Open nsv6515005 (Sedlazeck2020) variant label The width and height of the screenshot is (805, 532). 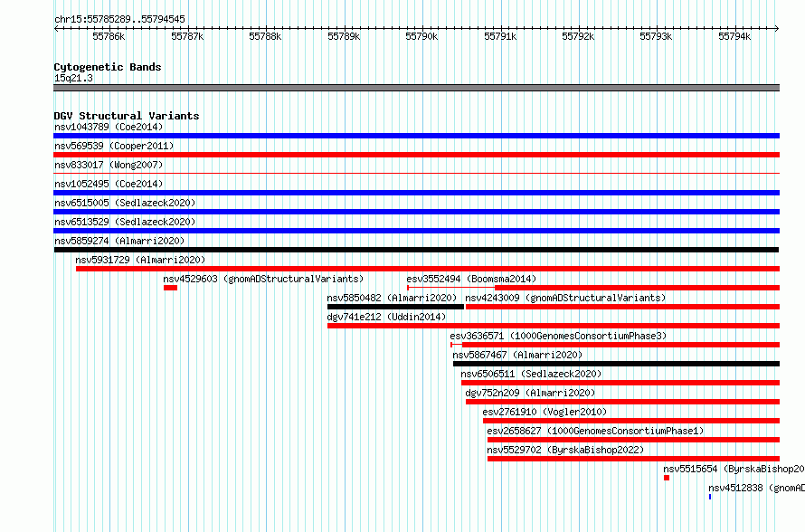[125, 203]
